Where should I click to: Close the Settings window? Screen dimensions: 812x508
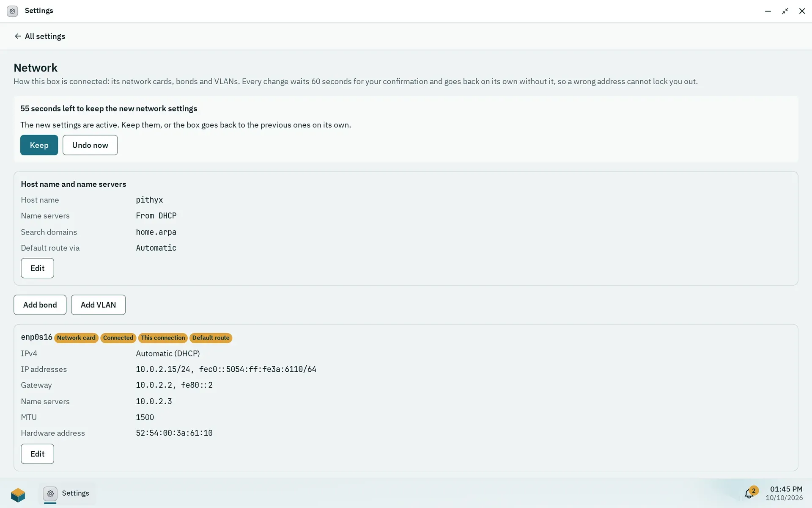tap(802, 11)
